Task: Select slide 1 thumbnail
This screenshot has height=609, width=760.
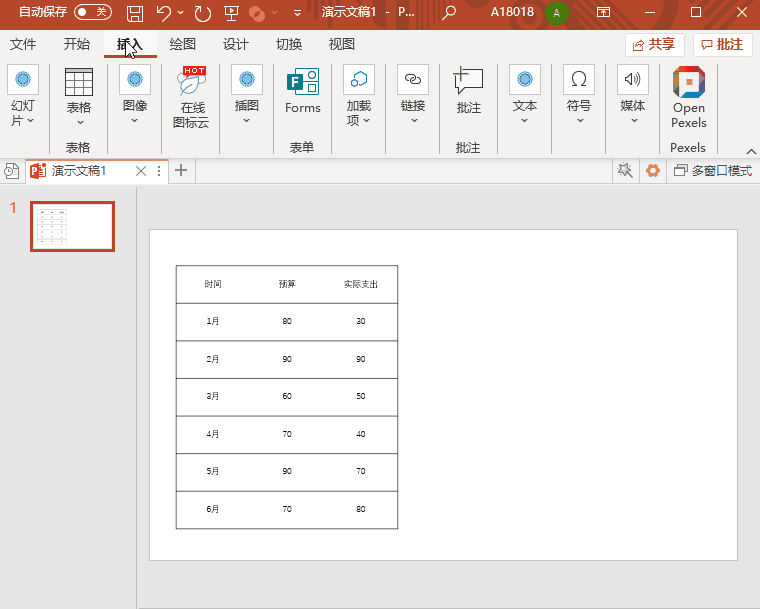Action: coord(72,226)
